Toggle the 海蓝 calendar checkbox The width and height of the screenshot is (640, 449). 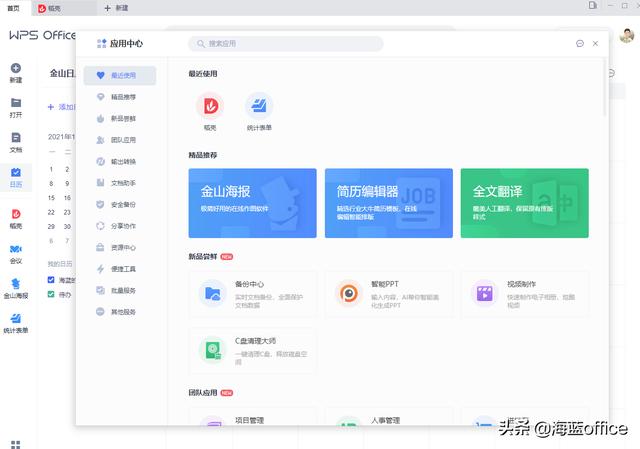(x=52, y=280)
